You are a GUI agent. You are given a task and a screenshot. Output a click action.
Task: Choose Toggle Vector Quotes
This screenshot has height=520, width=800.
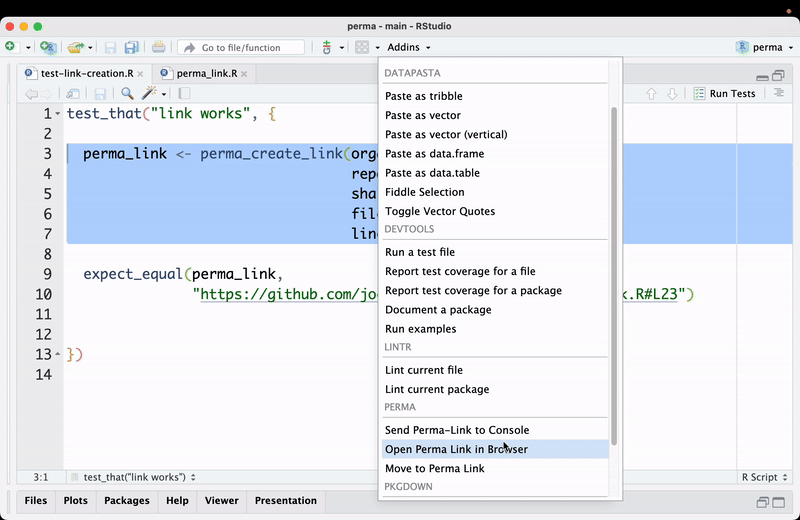[440, 211]
